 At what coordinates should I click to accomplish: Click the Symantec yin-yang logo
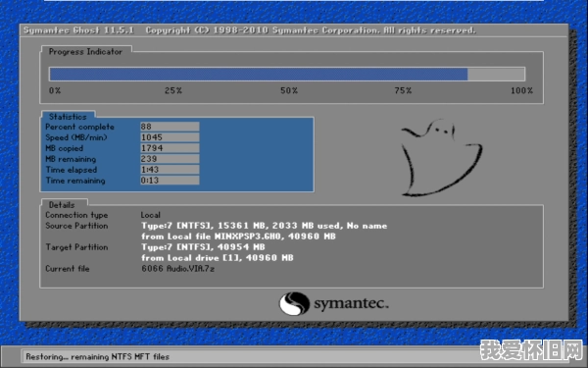point(294,303)
